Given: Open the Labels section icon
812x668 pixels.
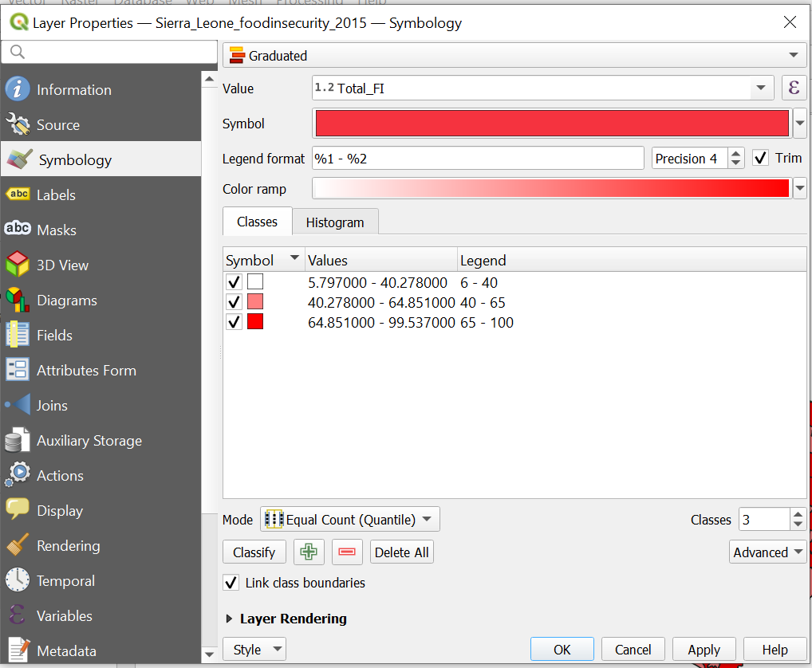Looking at the screenshot, I should [x=18, y=195].
